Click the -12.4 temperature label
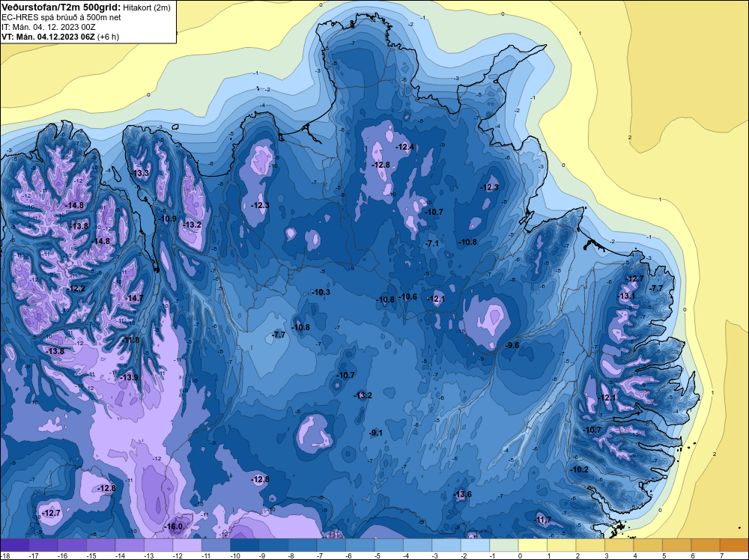 [x=405, y=147]
